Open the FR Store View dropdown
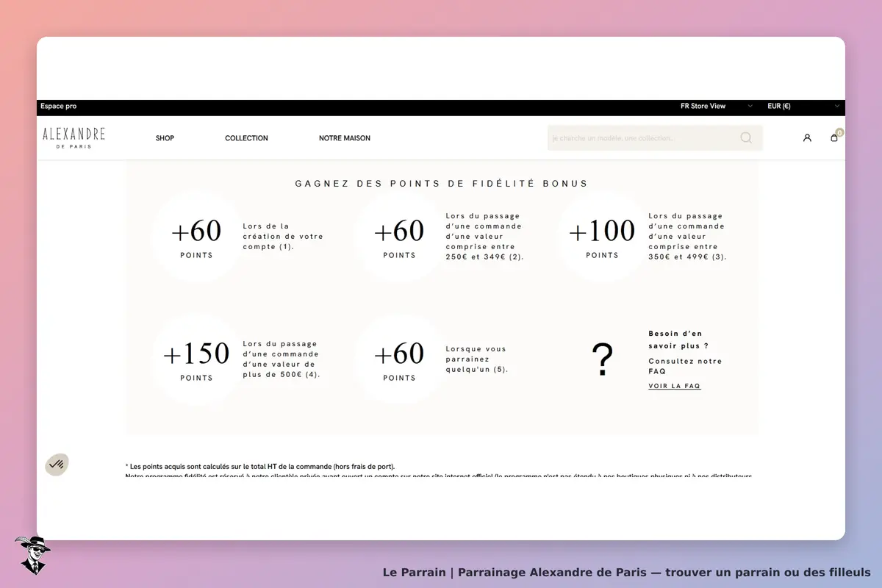The image size is (882, 588). pos(717,107)
